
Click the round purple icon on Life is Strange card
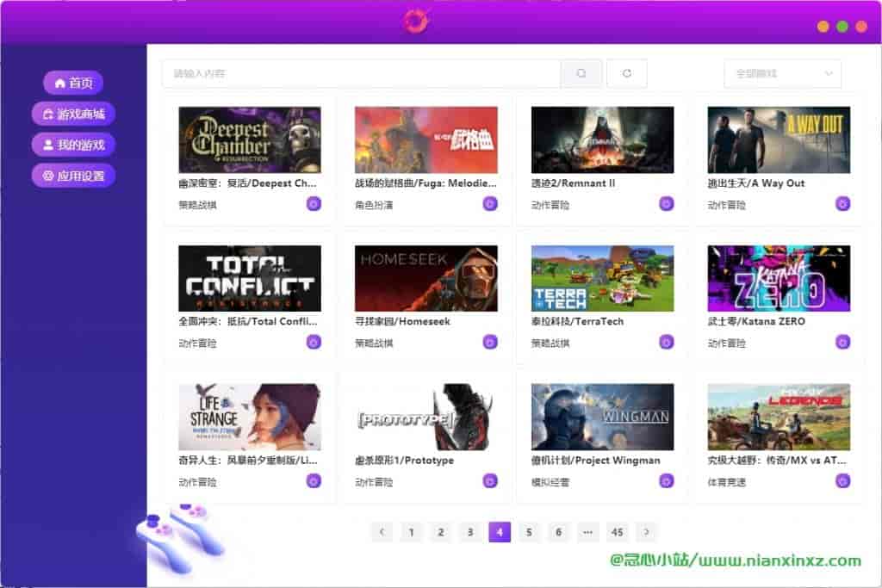(x=314, y=480)
